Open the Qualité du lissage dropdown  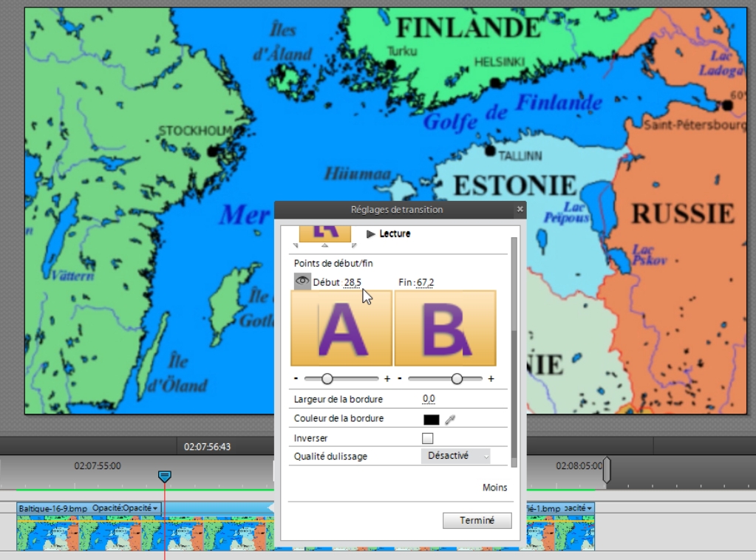click(x=456, y=456)
